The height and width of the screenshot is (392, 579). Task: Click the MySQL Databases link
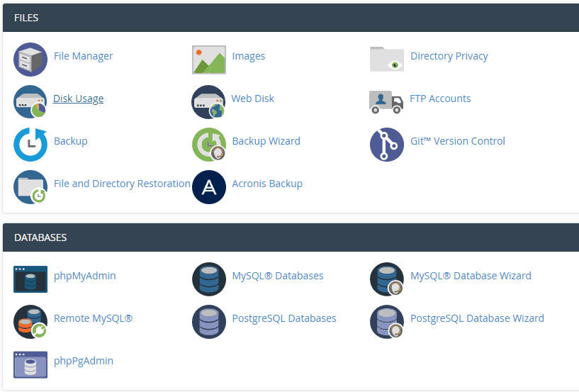click(x=278, y=276)
